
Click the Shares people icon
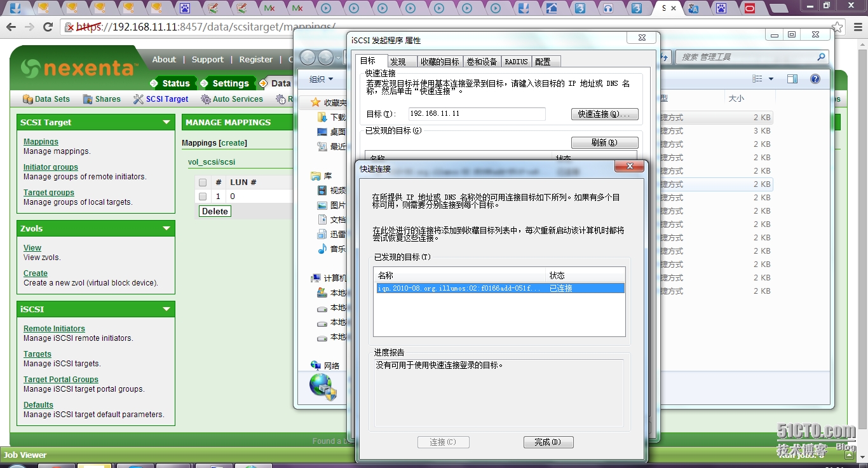(x=88, y=99)
